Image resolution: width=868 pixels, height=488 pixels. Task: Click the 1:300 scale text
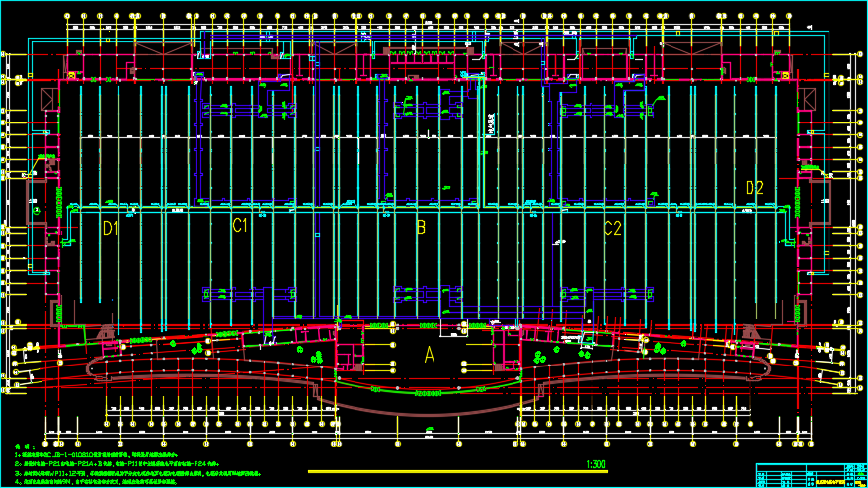pyautogui.click(x=596, y=464)
